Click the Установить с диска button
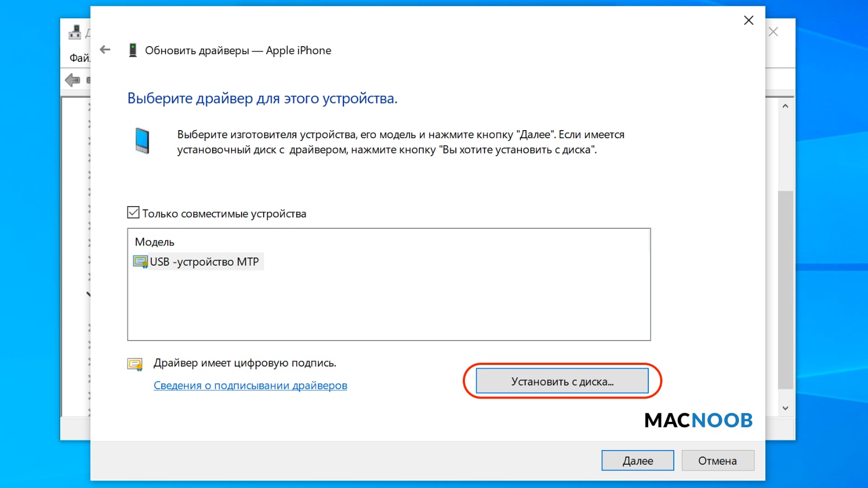The width and height of the screenshot is (868, 488). coord(562,381)
